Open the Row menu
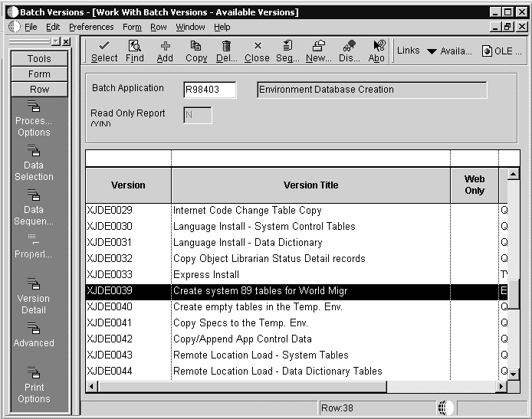Image resolution: width=532 pixels, height=419 pixels. [159, 27]
